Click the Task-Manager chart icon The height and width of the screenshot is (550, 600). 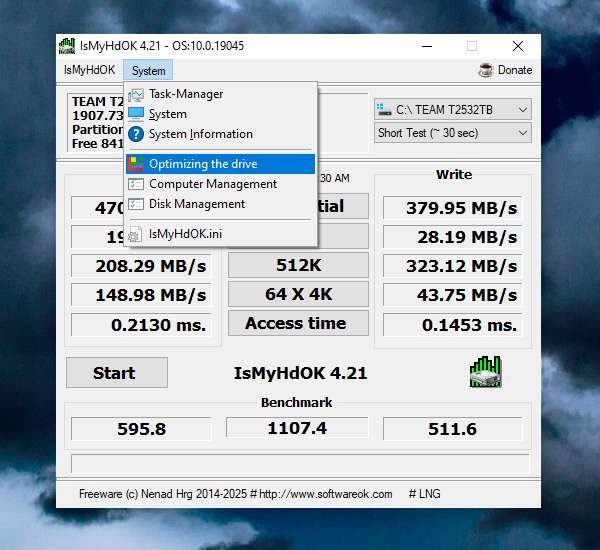[x=136, y=95]
